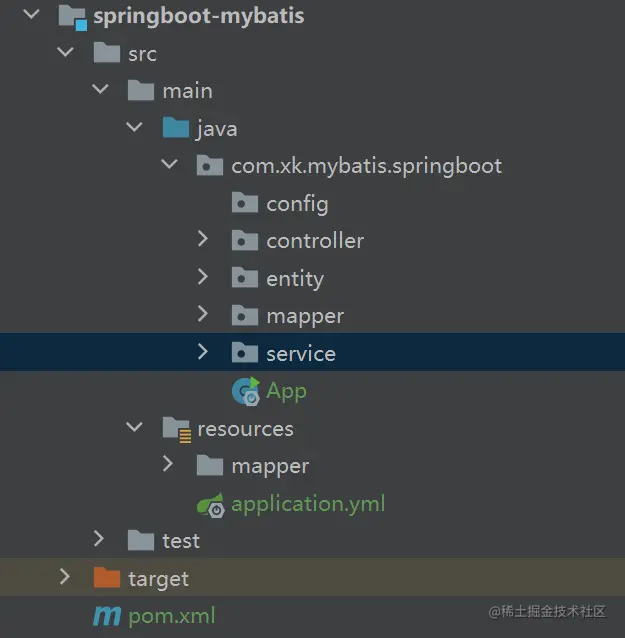Click the springboot-mybatis module folder icon
The width and height of the screenshot is (625, 638).
click(72, 16)
